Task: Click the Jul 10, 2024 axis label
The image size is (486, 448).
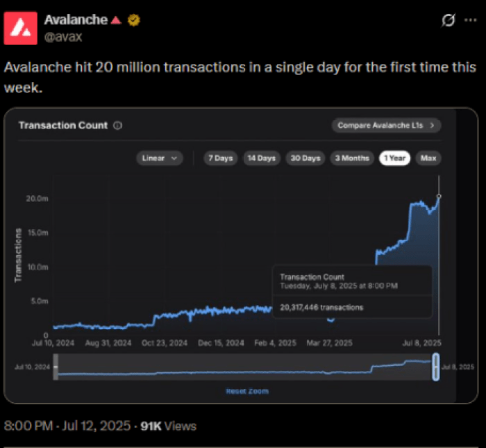Action: click(x=53, y=343)
